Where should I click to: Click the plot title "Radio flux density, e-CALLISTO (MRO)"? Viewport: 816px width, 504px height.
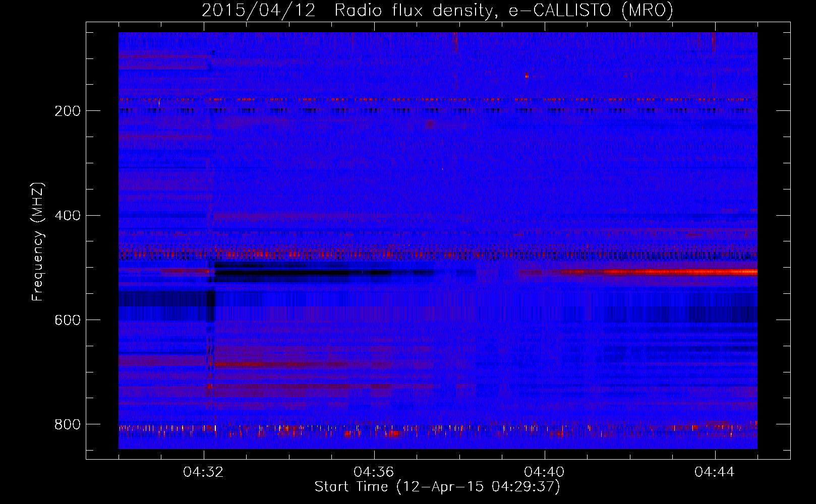pos(503,11)
